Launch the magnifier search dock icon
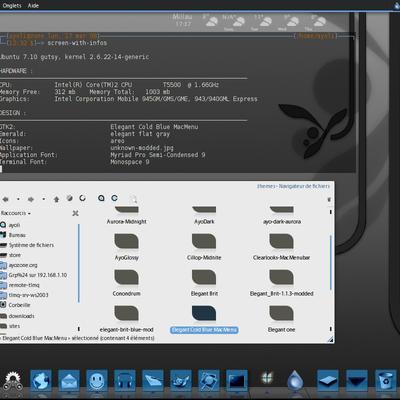This screenshot has width=400, height=400. click(209, 381)
